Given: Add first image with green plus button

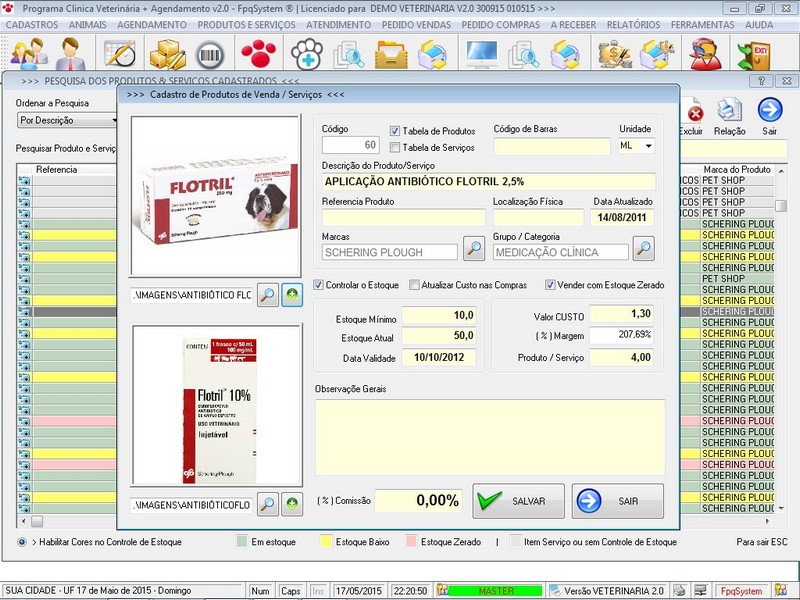Looking at the screenshot, I should click(292, 294).
